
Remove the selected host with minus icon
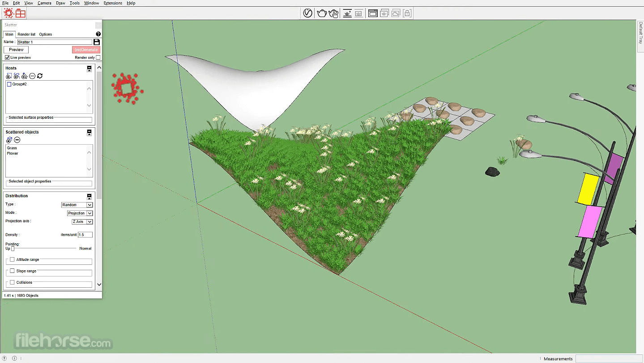point(32,76)
